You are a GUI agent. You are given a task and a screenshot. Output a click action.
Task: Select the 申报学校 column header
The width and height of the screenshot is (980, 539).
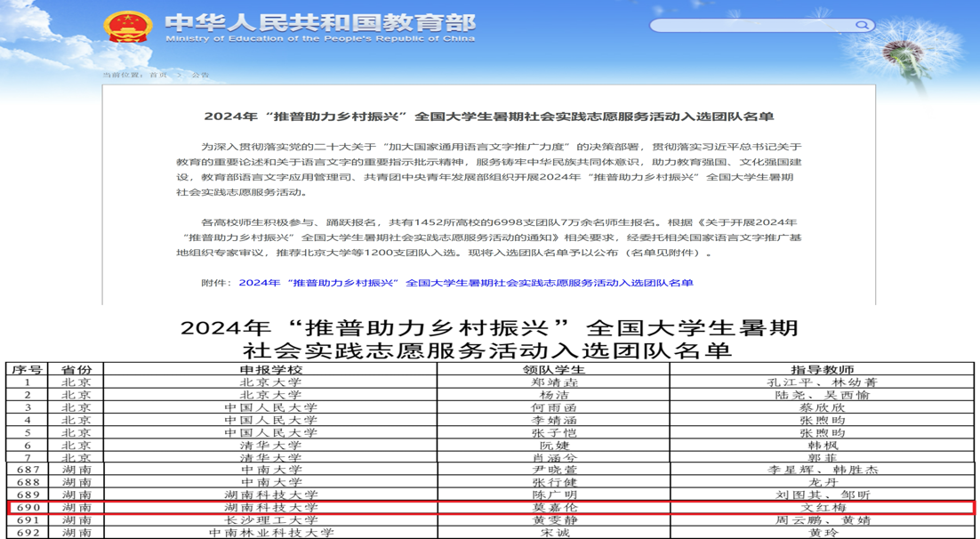271,370
